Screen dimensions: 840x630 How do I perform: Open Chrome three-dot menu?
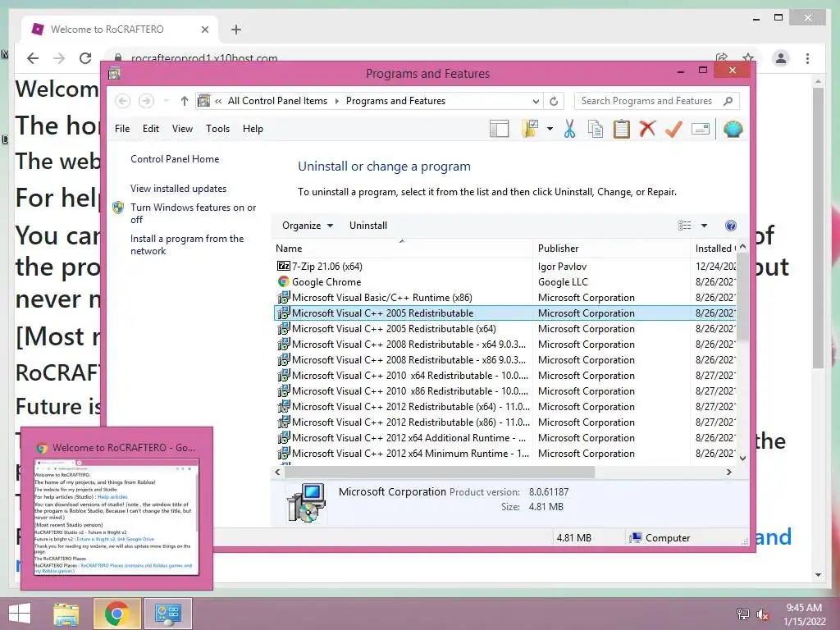click(x=807, y=58)
